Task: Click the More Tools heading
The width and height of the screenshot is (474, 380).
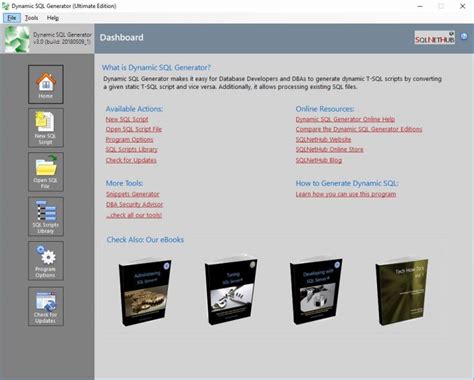Action: click(x=124, y=183)
